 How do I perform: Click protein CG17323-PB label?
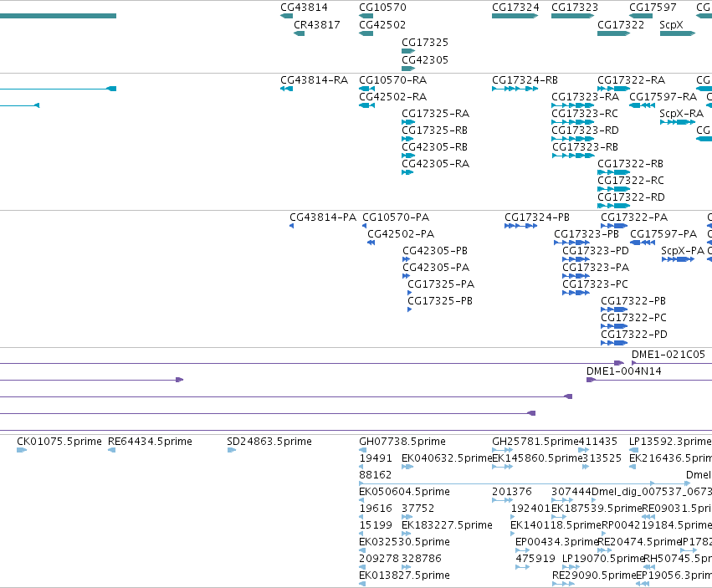pos(587,234)
